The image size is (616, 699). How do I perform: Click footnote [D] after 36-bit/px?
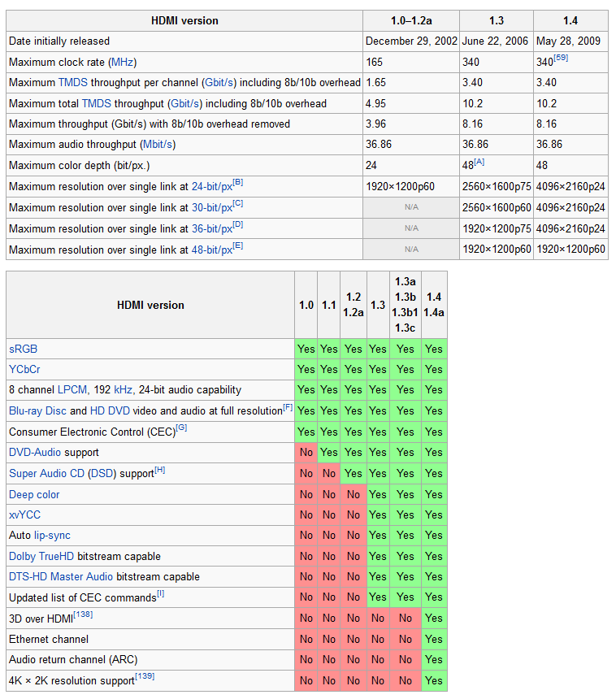238,224
